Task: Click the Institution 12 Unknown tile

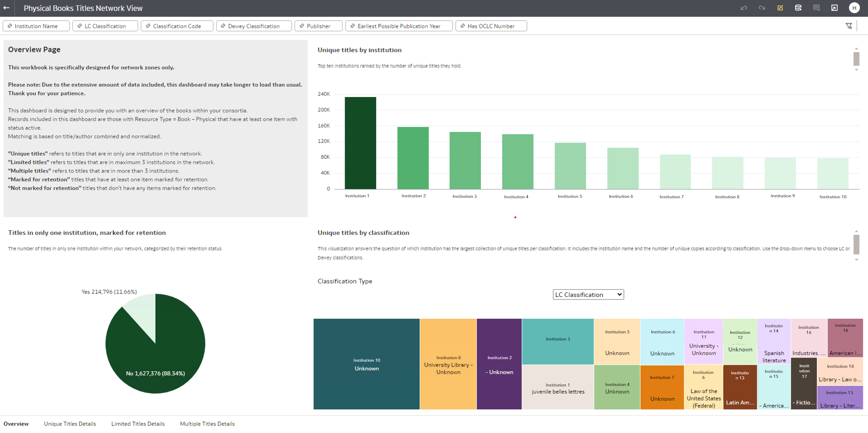Action: 740,341
